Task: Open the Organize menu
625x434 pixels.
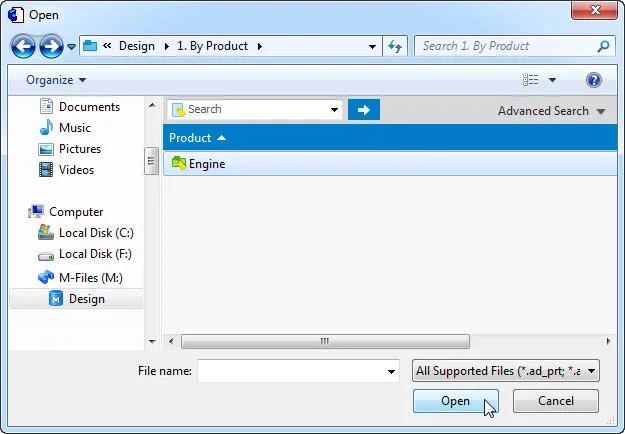Action: tap(56, 80)
